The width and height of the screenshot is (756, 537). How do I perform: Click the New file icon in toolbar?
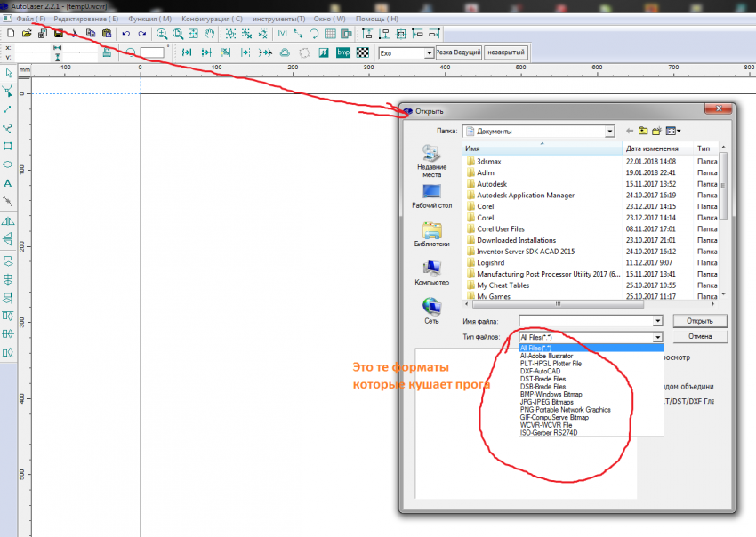[10, 34]
